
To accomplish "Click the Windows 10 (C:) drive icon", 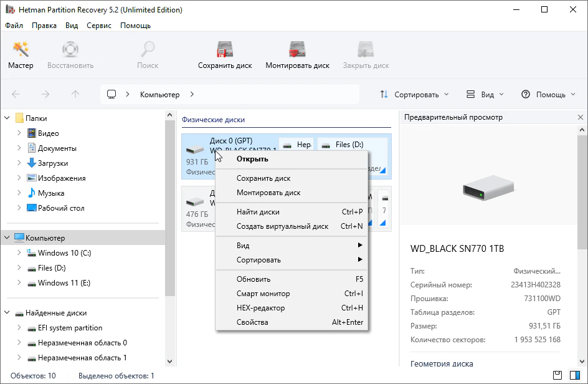I will coord(32,253).
